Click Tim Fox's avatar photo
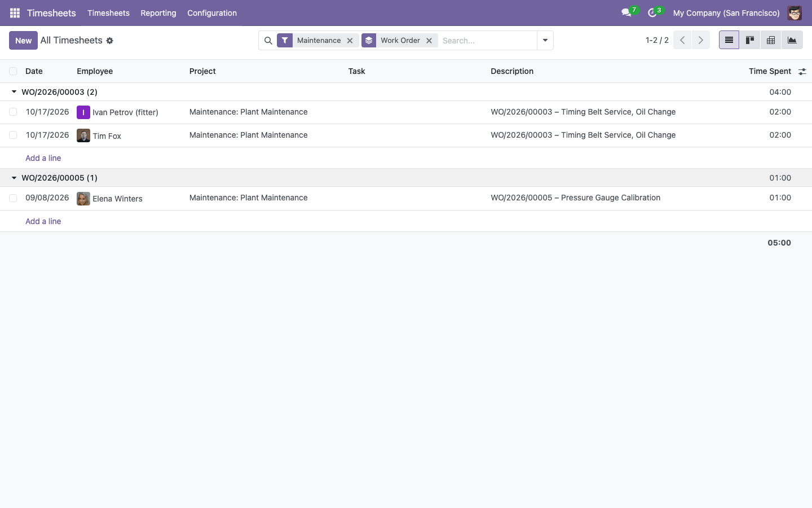 [83, 135]
